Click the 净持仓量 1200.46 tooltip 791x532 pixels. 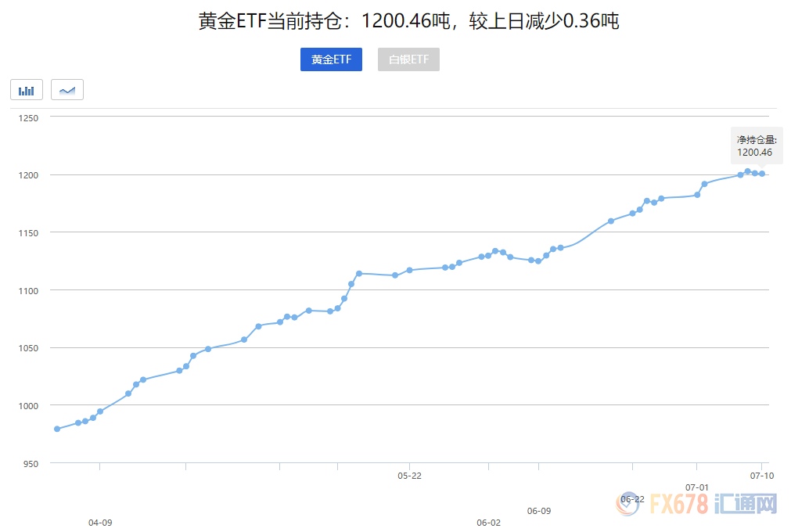pos(755,146)
